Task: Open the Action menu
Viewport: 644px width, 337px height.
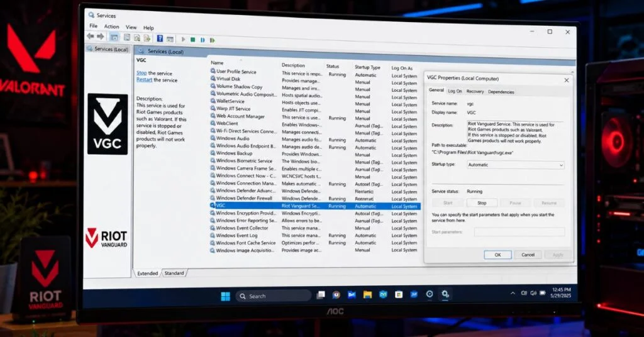Action: [x=111, y=26]
